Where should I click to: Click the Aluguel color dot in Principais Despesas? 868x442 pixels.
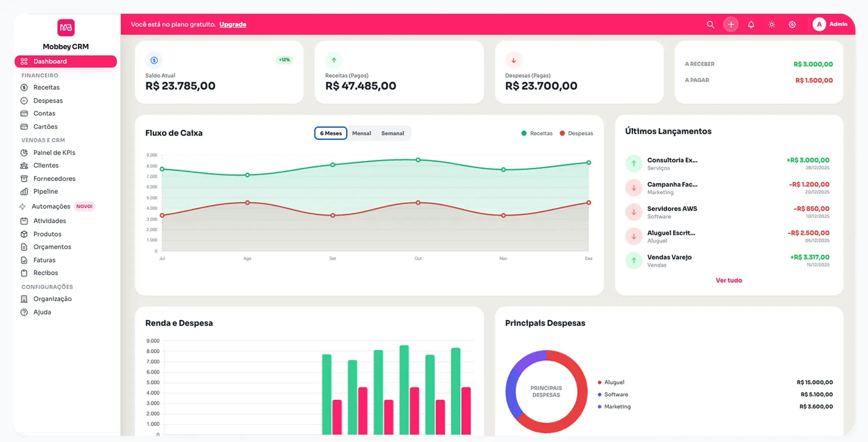pyautogui.click(x=599, y=382)
